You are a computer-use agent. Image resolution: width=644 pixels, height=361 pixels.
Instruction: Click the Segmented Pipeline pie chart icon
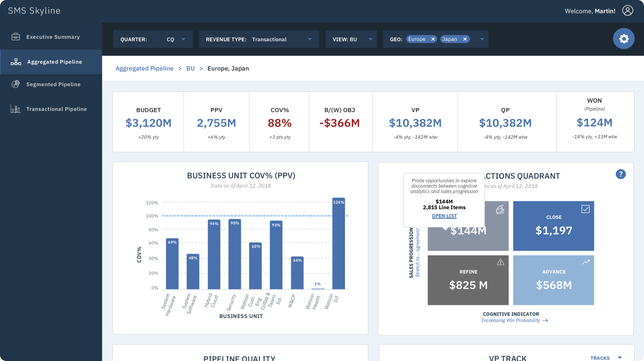(x=16, y=84)
